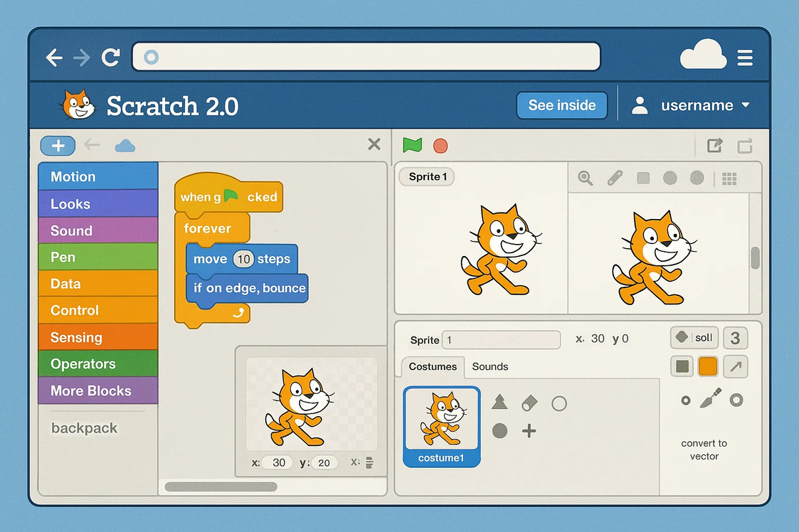Select the Rectangle tool in the paint editor
This screenshot has height=532, width=799.
(x=642, y=178)
